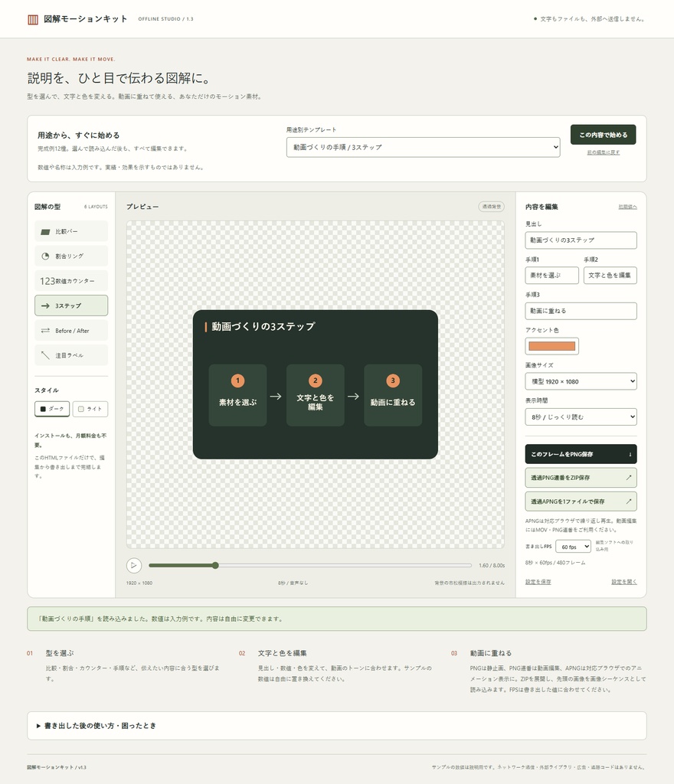Select the 3ステップ arrow layout
Image resolution: width=674 pixels, height=784 pixels.
pos(71,305)
